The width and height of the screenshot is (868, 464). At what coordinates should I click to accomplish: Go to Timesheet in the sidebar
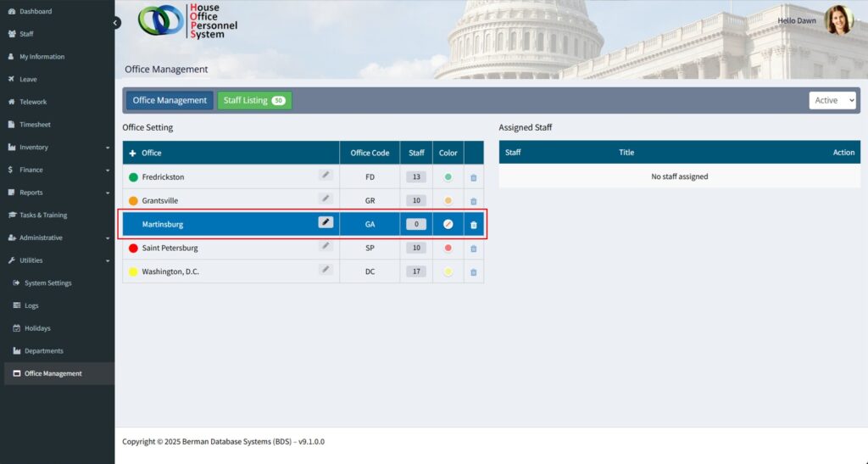[x=36, y=125]
